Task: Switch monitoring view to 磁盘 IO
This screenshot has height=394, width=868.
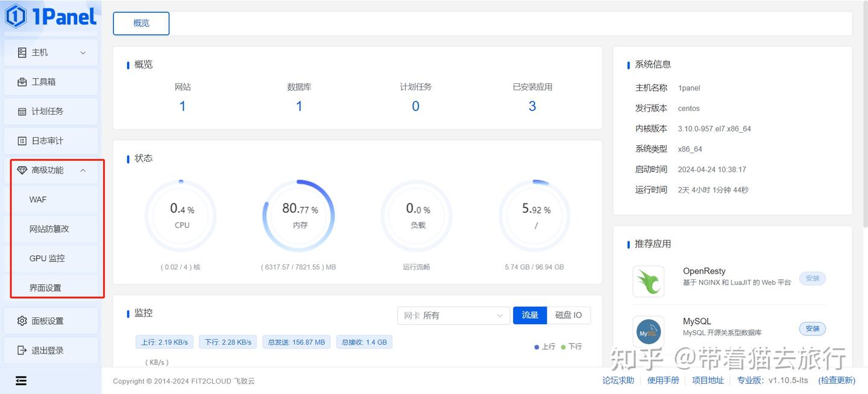Action: point(569,315)
